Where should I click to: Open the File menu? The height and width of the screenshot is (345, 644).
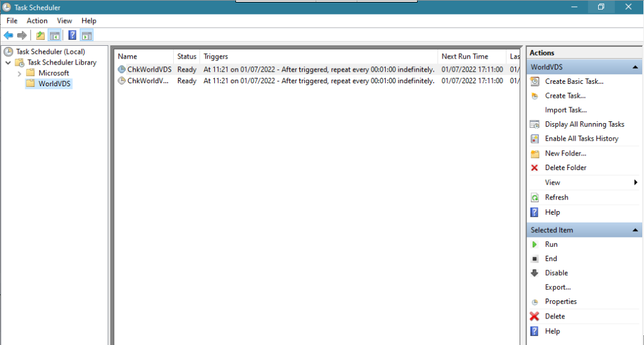[12, 21]
